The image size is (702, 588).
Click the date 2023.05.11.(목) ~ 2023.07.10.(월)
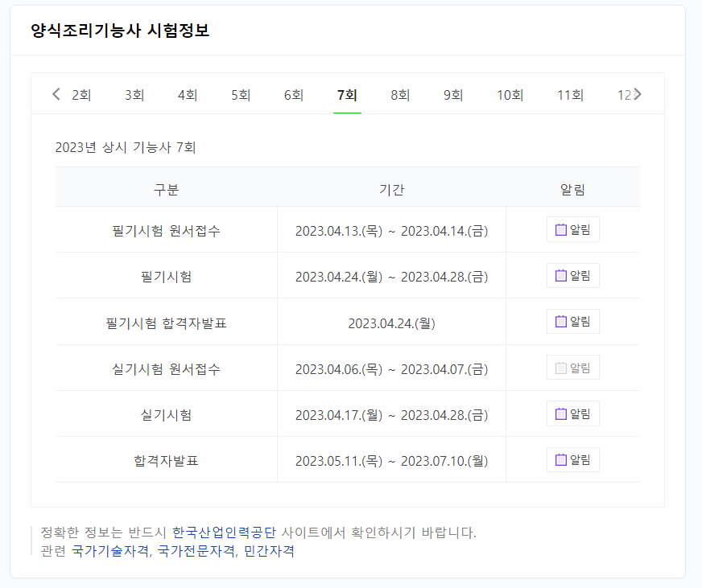coord(392,461)
